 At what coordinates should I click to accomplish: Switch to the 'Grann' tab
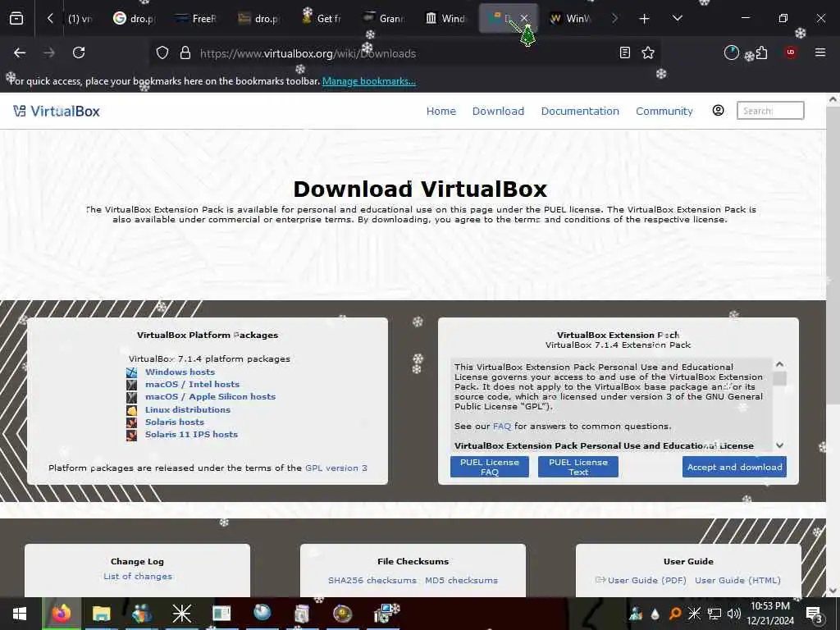(384, 19)
